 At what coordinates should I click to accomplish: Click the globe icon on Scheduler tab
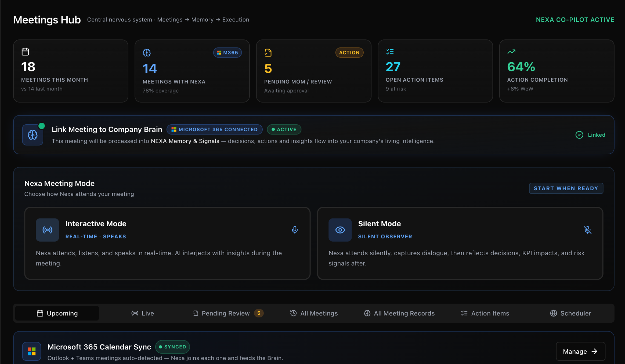(553, 313)
